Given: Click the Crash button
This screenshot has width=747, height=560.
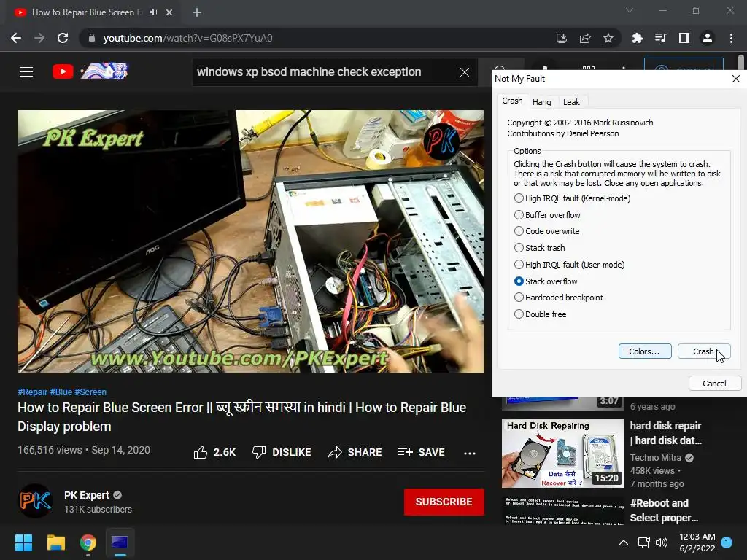Looking at the screenshot, I should pyautogui.click(x=704, y=351).
